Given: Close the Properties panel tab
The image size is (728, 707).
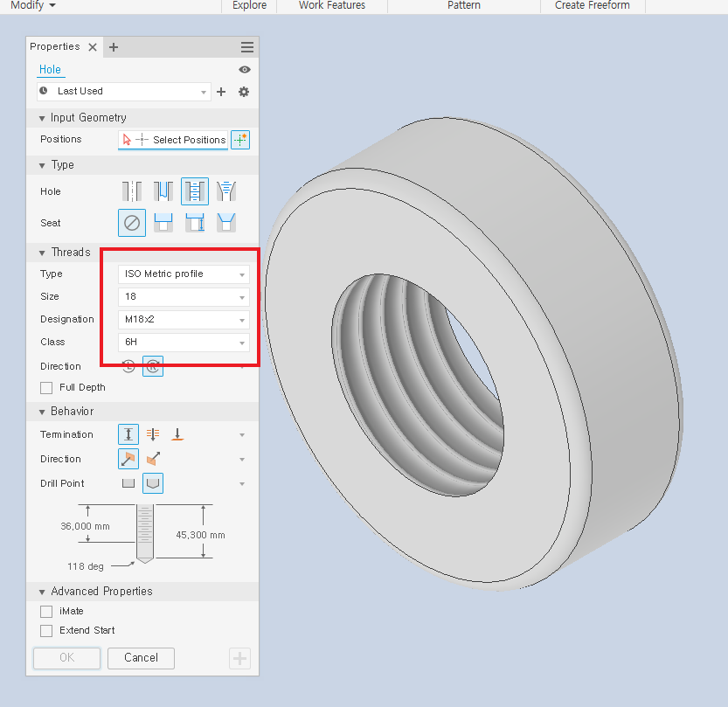Looking at the screenshot, I should pyautogui.click(x=93, y=47).
